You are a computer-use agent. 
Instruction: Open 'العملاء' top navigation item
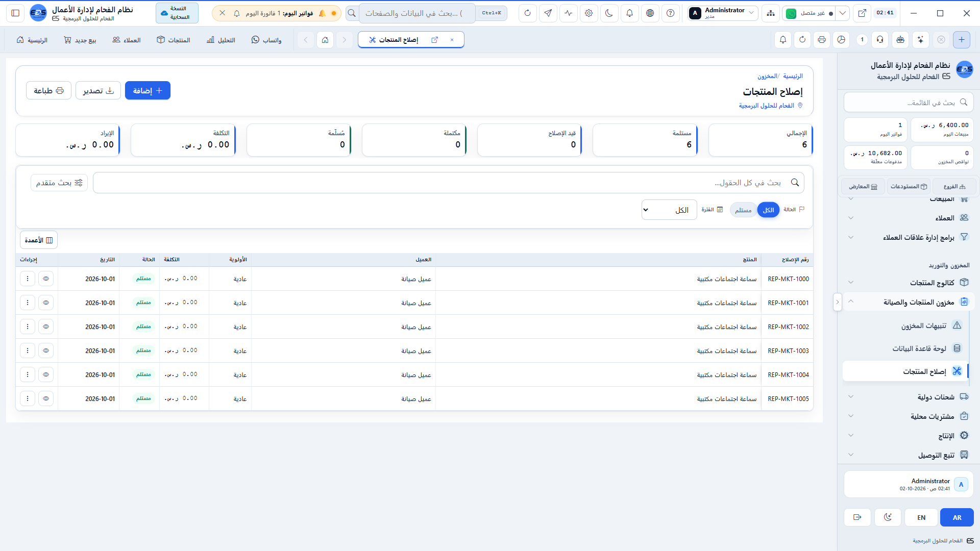pos(127,40)
